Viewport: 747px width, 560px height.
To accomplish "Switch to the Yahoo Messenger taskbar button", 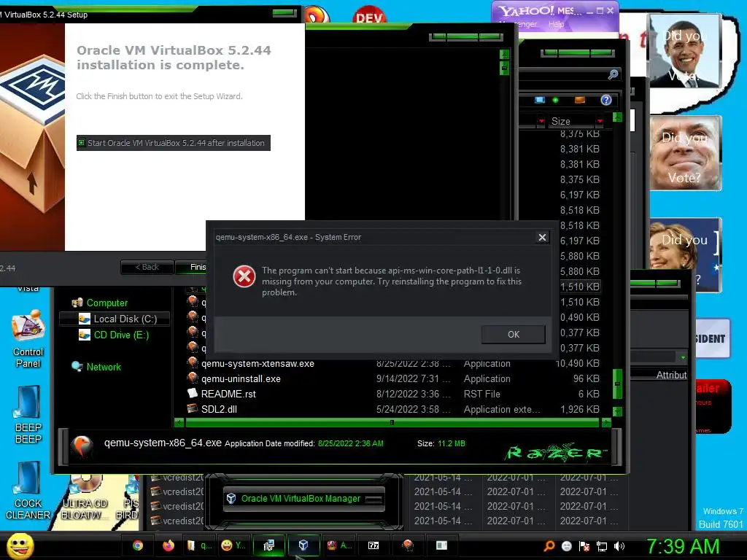I will [234, 545].
